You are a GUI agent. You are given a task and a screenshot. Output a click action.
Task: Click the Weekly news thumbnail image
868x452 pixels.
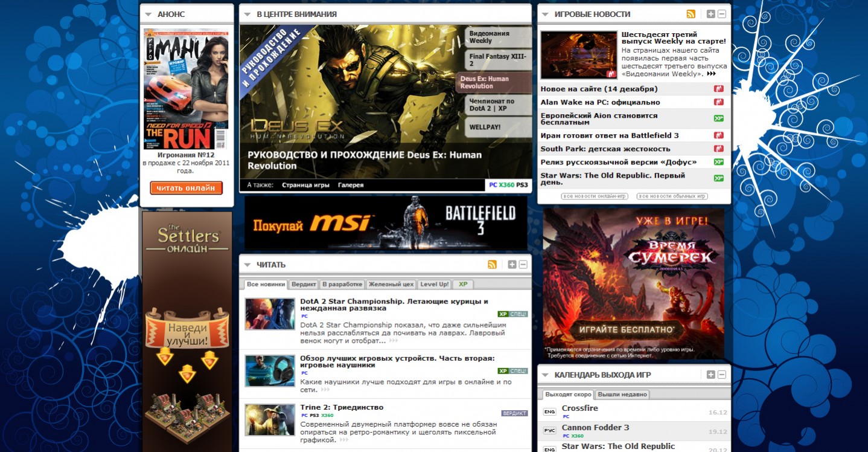tap(578, 55)
